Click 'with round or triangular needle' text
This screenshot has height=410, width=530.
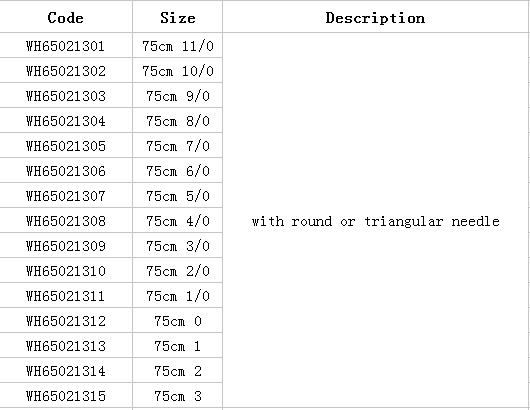click(x=375, y=221)
